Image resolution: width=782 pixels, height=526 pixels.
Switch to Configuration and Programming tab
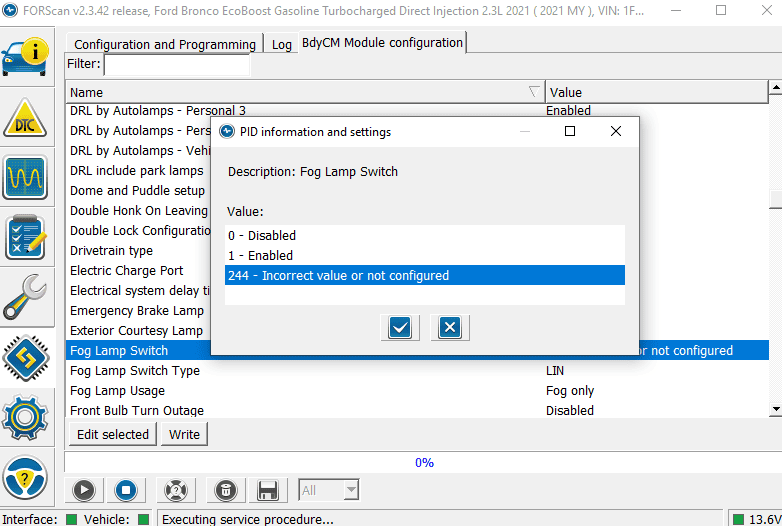(x=165, y=44)
